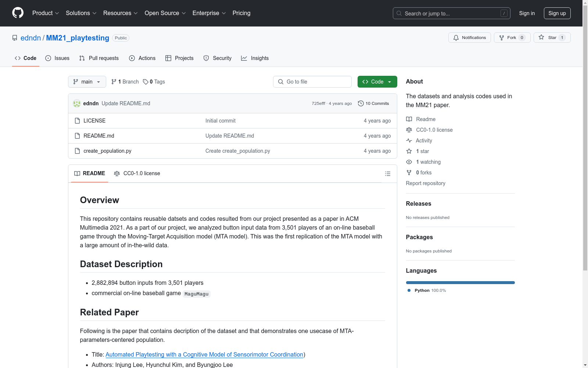Open the Insights tab
The width and height of the screenshot is (588, 368).
255,58
